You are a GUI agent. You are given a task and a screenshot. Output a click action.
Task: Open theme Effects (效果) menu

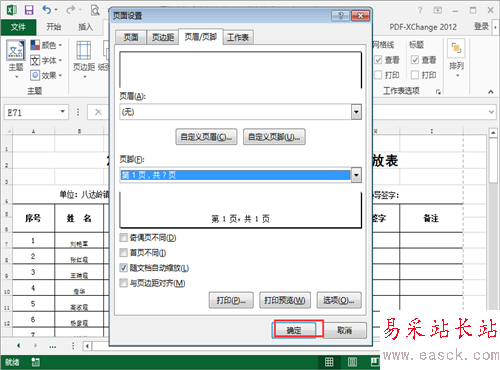(46, 75)
